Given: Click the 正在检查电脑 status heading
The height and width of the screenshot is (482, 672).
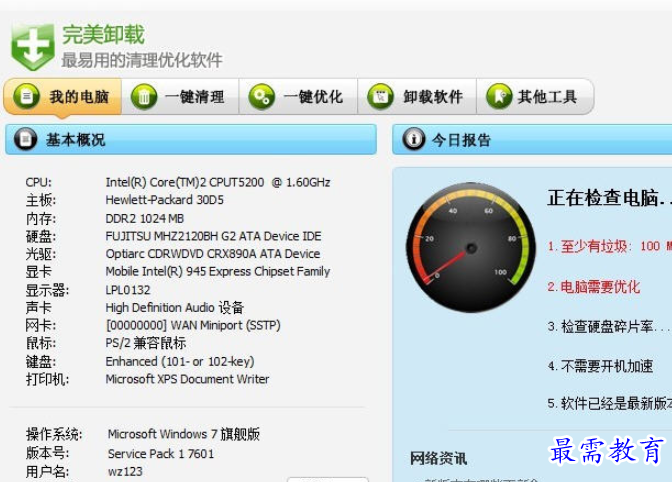Looking at the screenshot, I should click(x=609, y=198).
